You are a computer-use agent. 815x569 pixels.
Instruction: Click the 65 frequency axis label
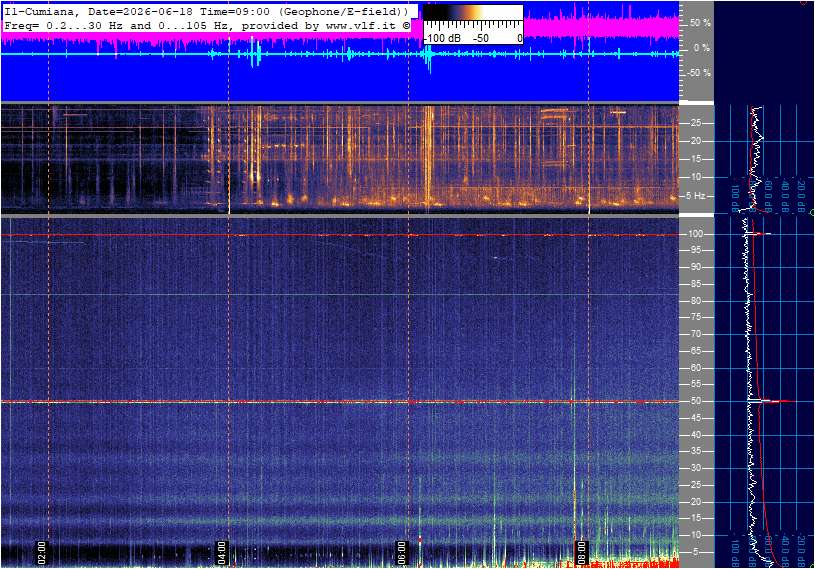click(695, 351)
